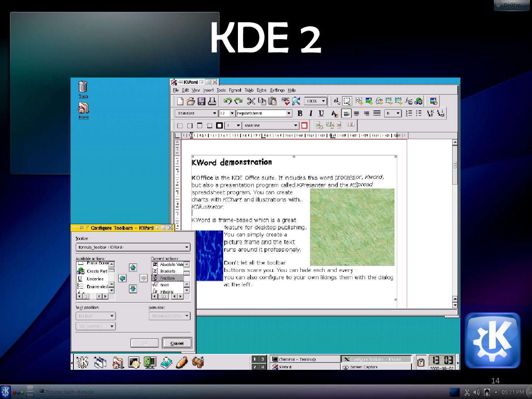Viewport: 532px width, 399px height.
Task: Expand the formula_toolbar <KWord> combo box
Action: click(x=133, y=247)
